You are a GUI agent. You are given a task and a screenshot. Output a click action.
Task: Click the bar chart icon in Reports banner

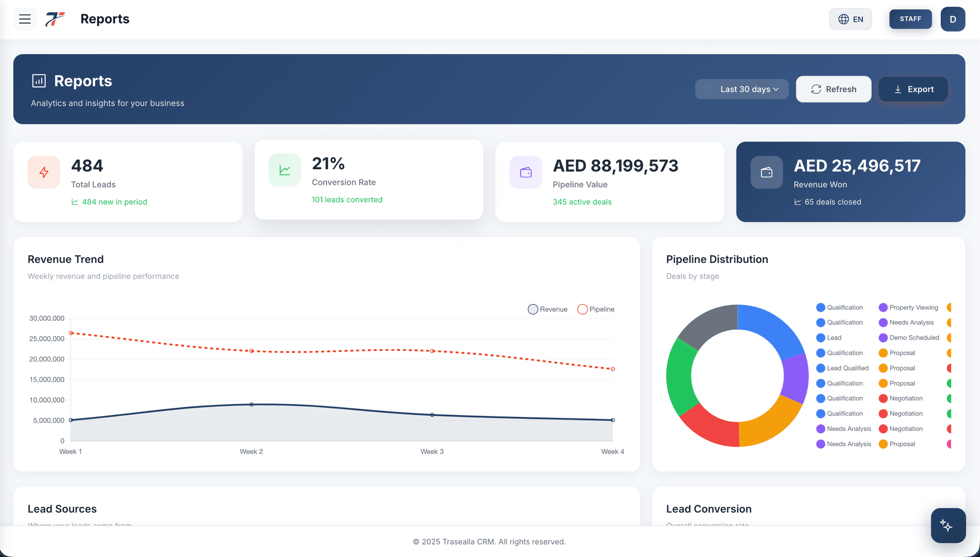point(39,81)
